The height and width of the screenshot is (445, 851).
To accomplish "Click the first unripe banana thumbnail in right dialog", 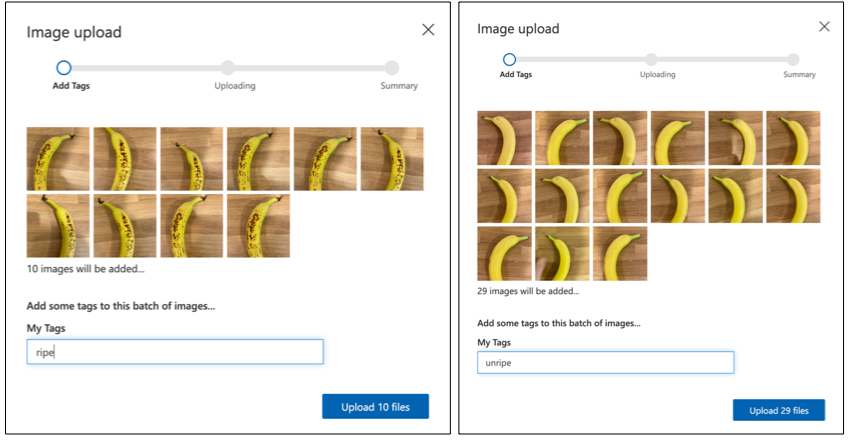I will click(504, 138).
